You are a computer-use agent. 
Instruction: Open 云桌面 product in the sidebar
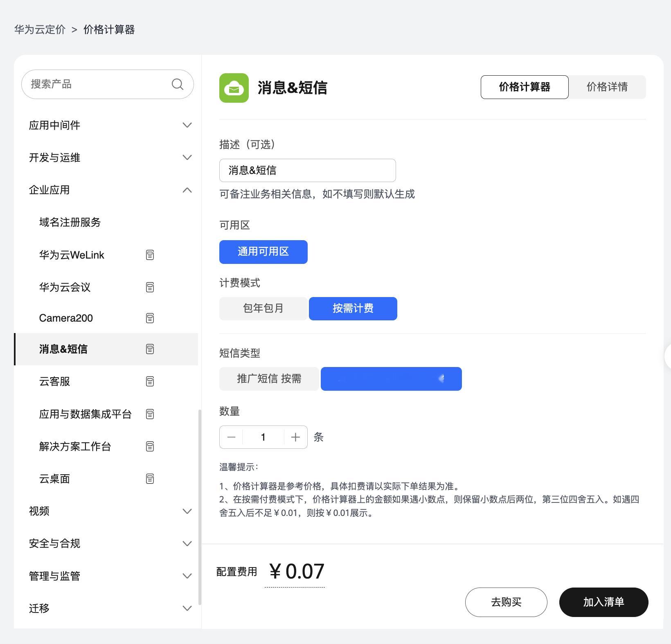(x=54, y=479)
